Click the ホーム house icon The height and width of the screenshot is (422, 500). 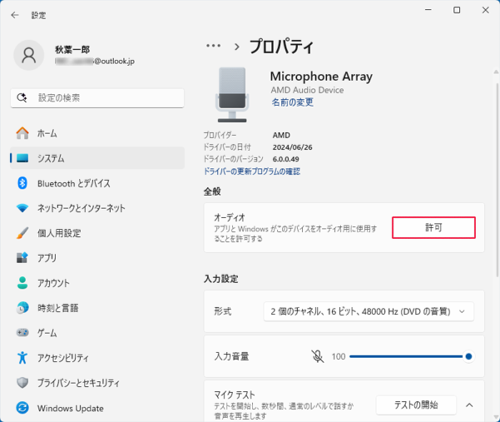22,133
